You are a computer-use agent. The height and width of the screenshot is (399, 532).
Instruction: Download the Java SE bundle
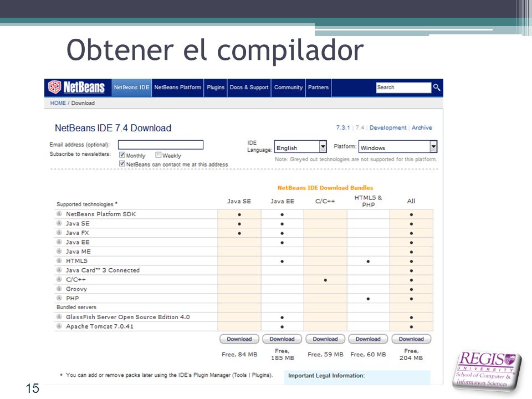pos(239,339)
